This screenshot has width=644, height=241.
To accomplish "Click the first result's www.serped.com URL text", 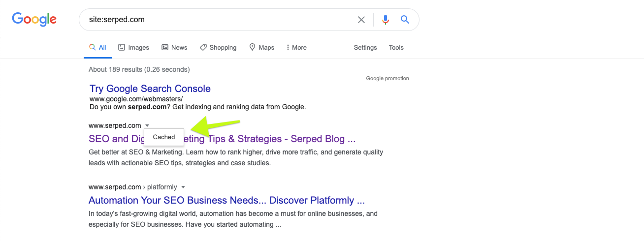I will 115,125.
